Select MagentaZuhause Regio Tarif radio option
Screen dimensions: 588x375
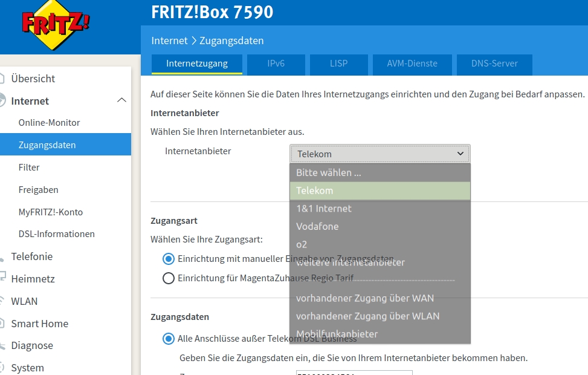tap(169, 278)
